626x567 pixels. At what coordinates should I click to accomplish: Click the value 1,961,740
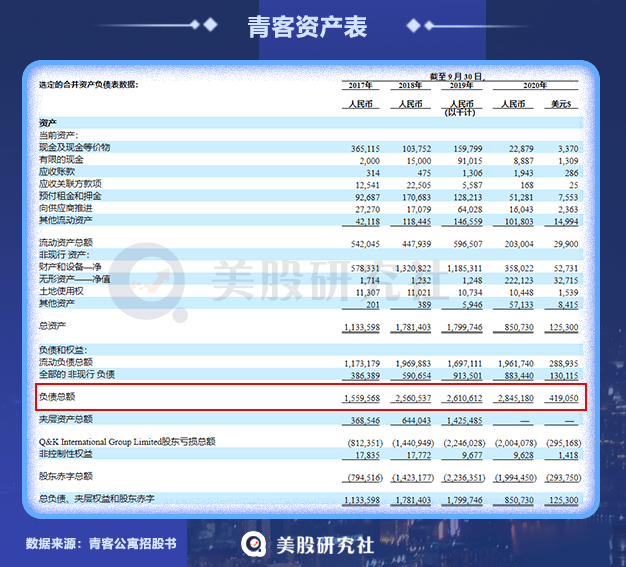click(x=516, y=364)
